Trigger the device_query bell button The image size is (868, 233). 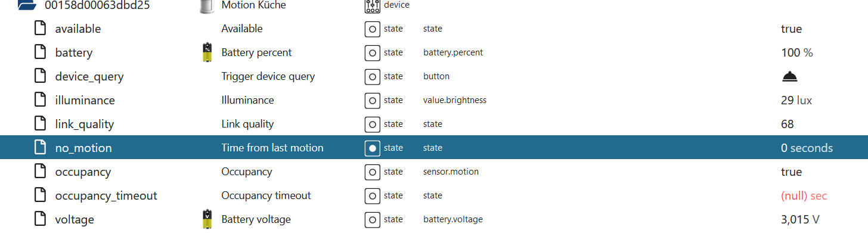point(789,76)
